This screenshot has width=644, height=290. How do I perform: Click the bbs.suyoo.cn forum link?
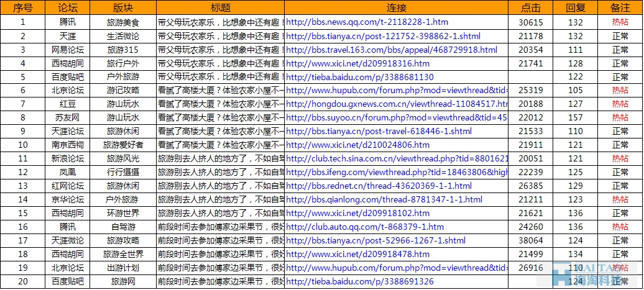397,118
